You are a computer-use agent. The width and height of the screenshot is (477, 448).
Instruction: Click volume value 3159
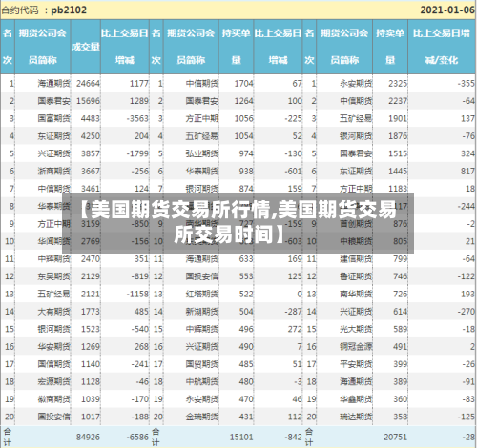(91, 224)
